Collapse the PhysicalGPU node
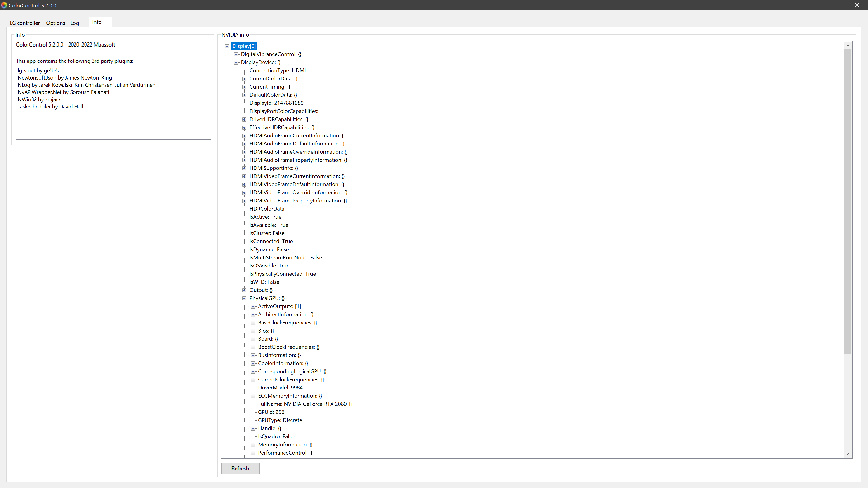This screenshot has height=488, width=868. point(244,298)
